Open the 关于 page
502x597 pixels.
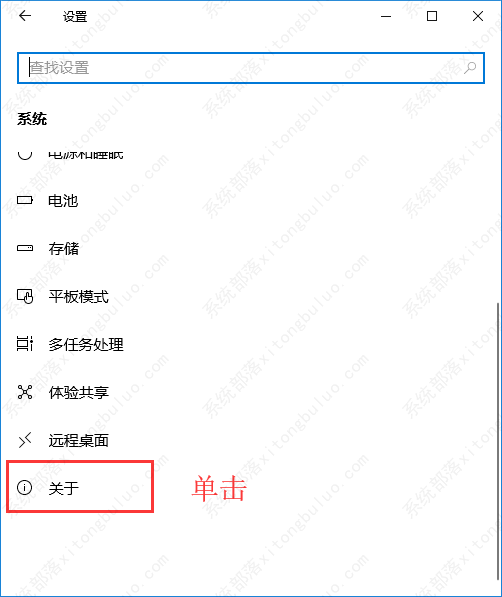click(80, 487)
